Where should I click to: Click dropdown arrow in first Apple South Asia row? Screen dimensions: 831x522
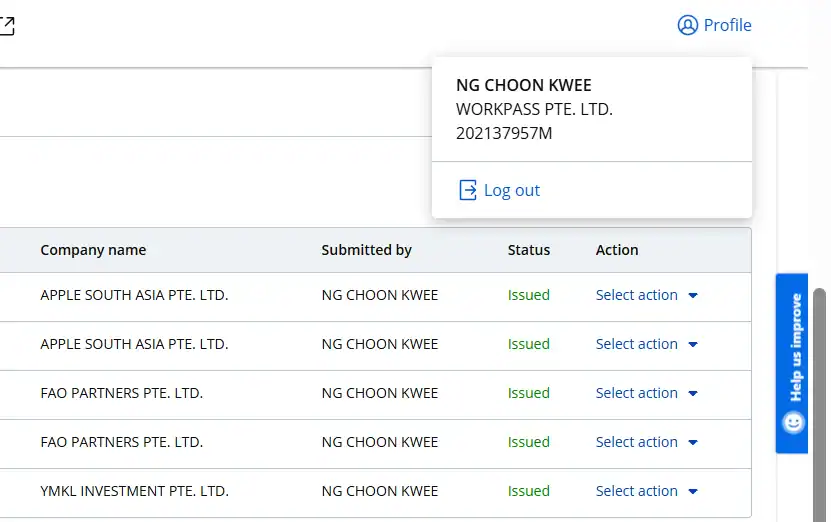coord(693,296)
